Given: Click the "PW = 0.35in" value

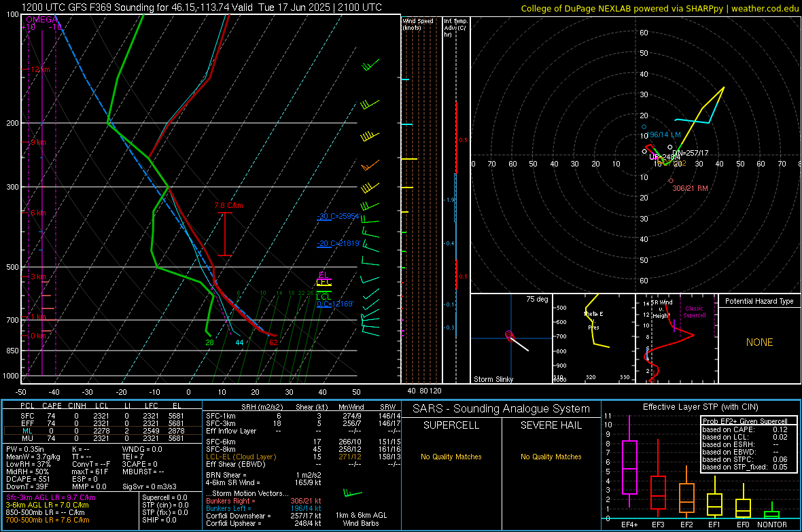Looking at the screenshot, I should click(x=25, y=449).
